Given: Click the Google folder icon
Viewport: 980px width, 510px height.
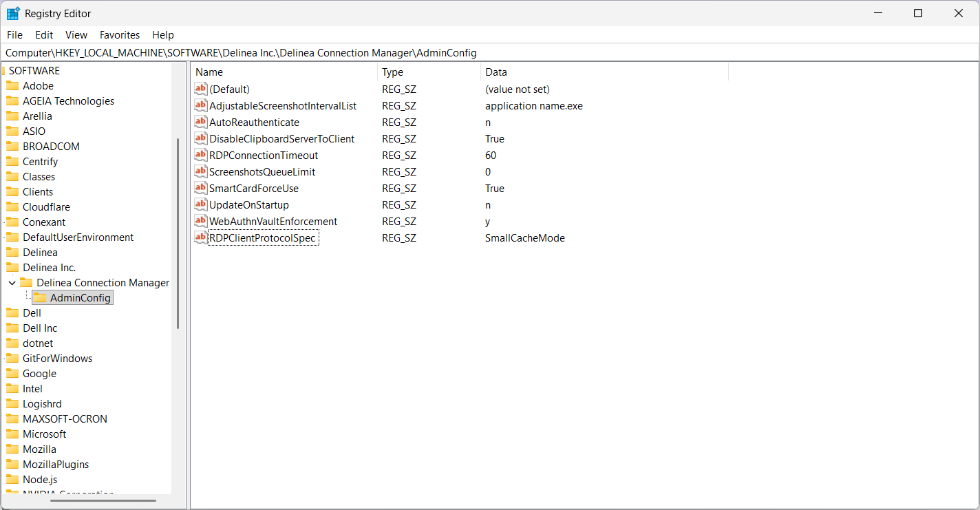Looking at the screenshot, I should tap(12, 374).
